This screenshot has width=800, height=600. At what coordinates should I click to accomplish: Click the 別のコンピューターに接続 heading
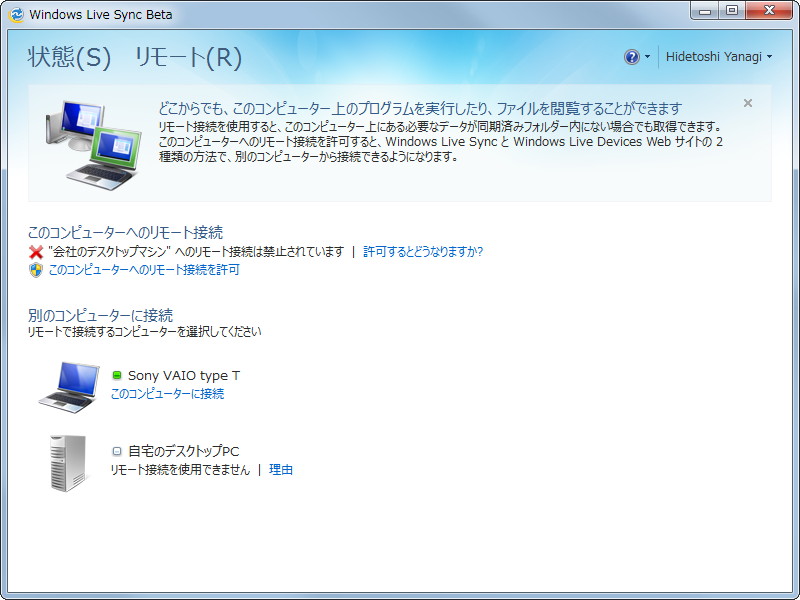point(101,315)
